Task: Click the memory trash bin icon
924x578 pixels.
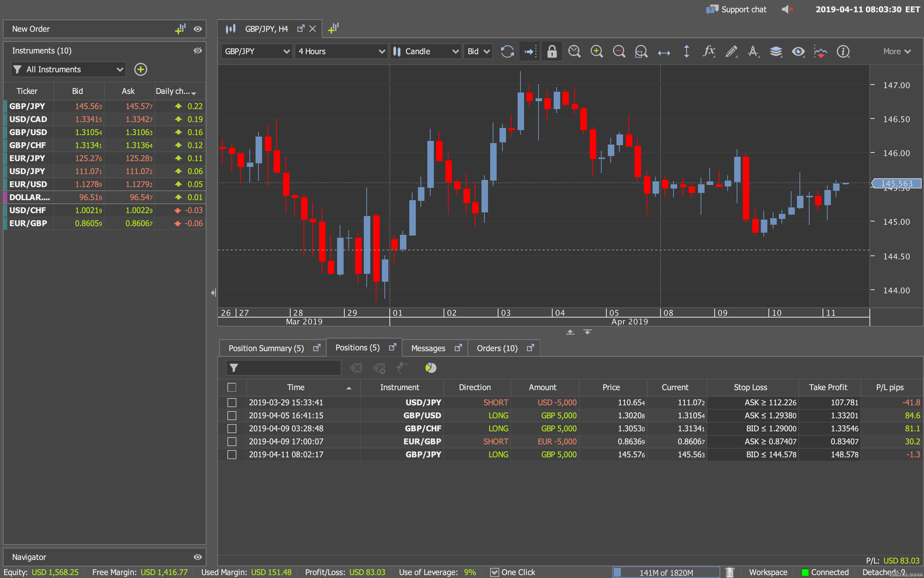Action: click(730, 572)
